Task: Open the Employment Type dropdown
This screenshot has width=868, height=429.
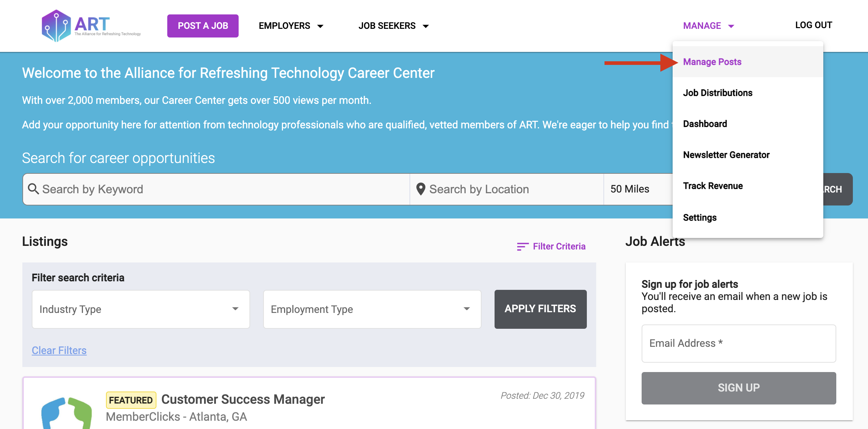Action: [372, 309]
